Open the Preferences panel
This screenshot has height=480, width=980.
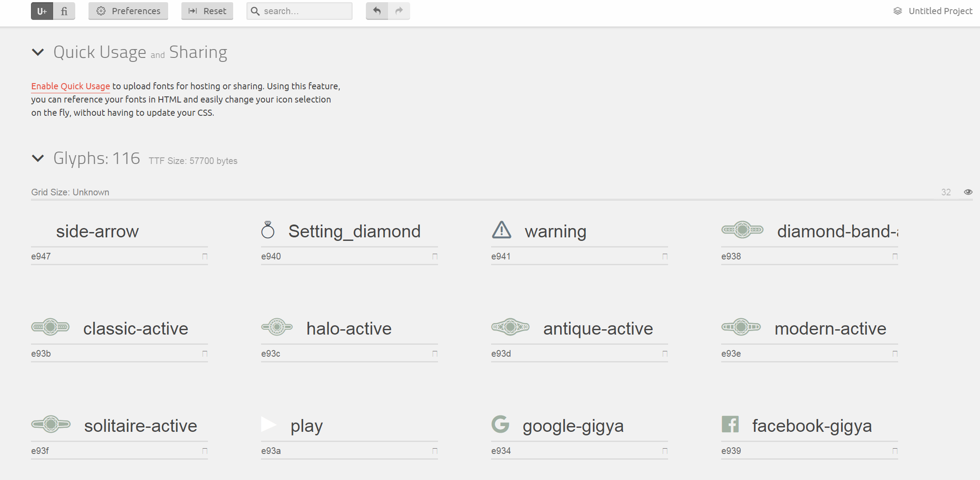128,11
